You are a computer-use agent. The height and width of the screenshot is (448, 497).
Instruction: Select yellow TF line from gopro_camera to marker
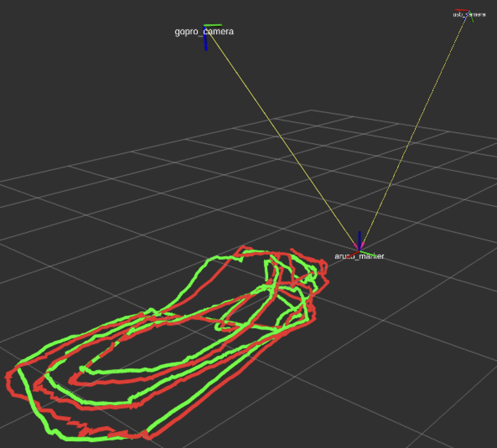tap(281, 138)
